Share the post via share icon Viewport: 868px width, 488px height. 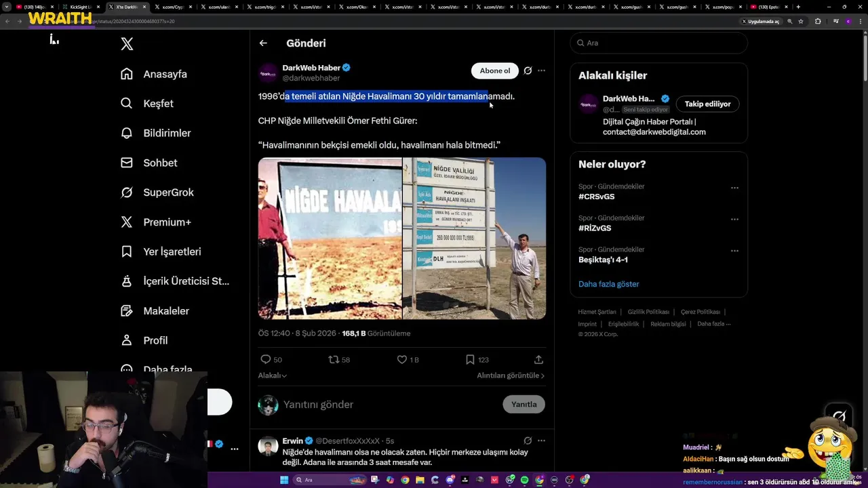click(538, 360)
